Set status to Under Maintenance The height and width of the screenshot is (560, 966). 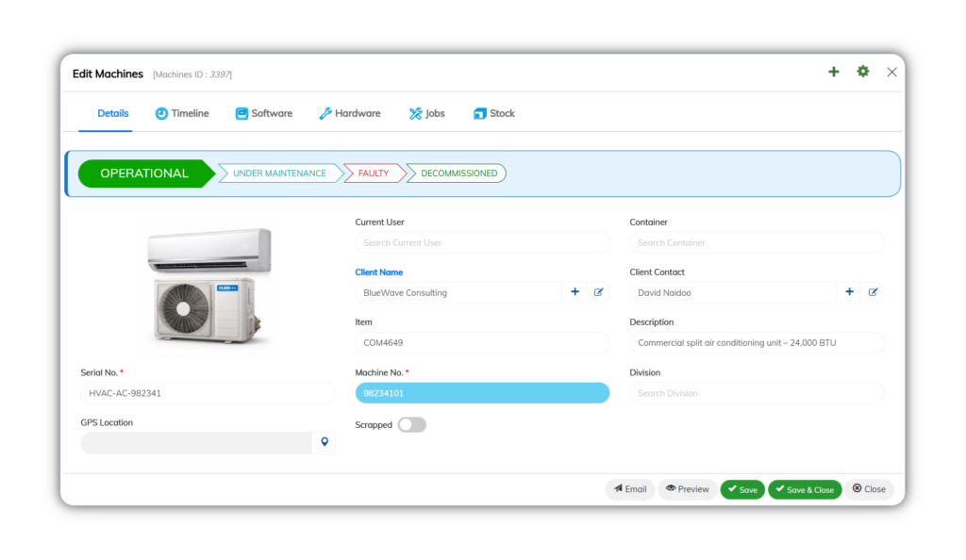click(x=279, y=173)
